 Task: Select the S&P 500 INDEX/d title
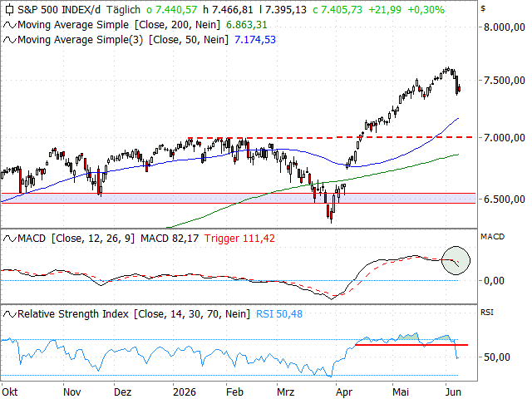coord(59,10)
